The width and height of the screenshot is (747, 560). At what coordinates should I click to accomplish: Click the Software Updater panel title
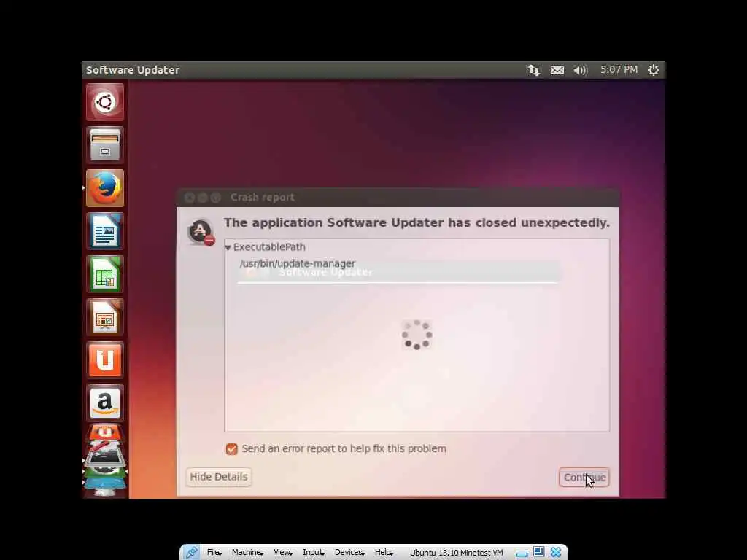(x=133, y=70)
